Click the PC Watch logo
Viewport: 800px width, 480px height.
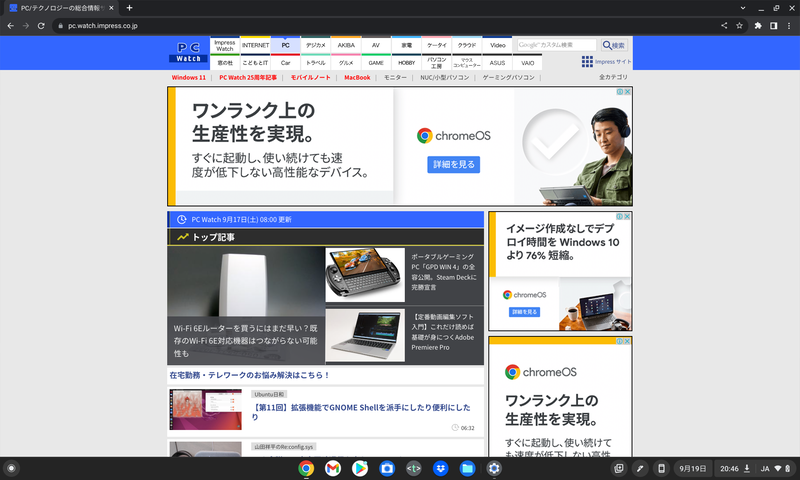[188, 52]
